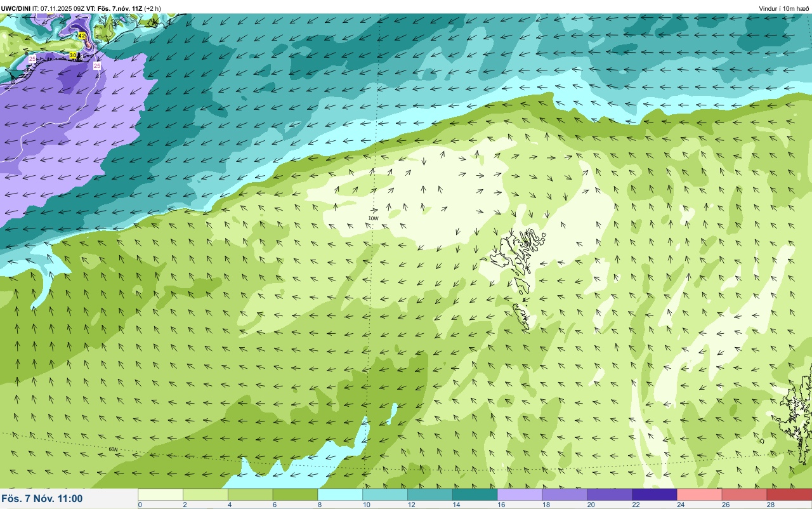This screenshot has height=509, width=812.
Task: Click legend scale value '20'
Action: click(591, 505)
